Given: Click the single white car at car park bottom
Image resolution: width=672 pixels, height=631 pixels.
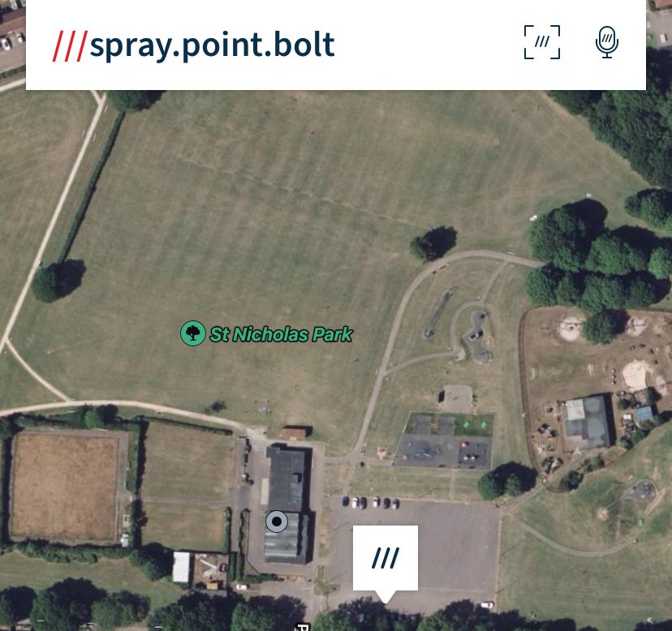Looking at the screenshot, I should coord(486,605).
